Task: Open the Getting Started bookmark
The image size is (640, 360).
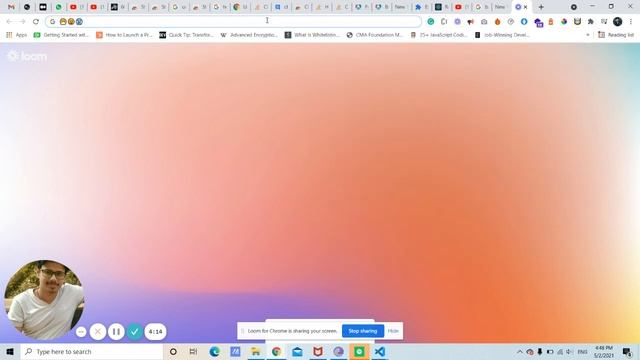Action: pos(61,35)
